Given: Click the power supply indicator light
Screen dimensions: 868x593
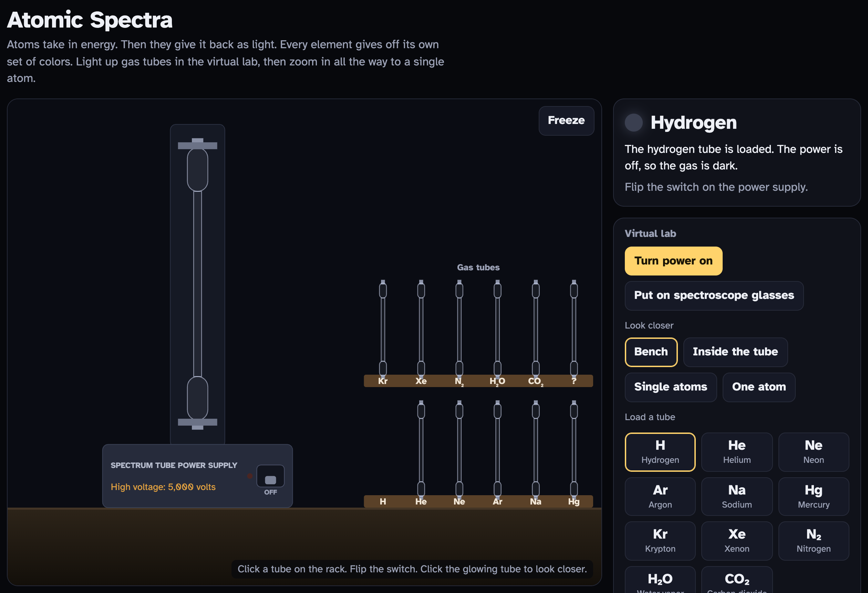Looking at the screenshot, I should pyautogui.click(x=249, y=476).
